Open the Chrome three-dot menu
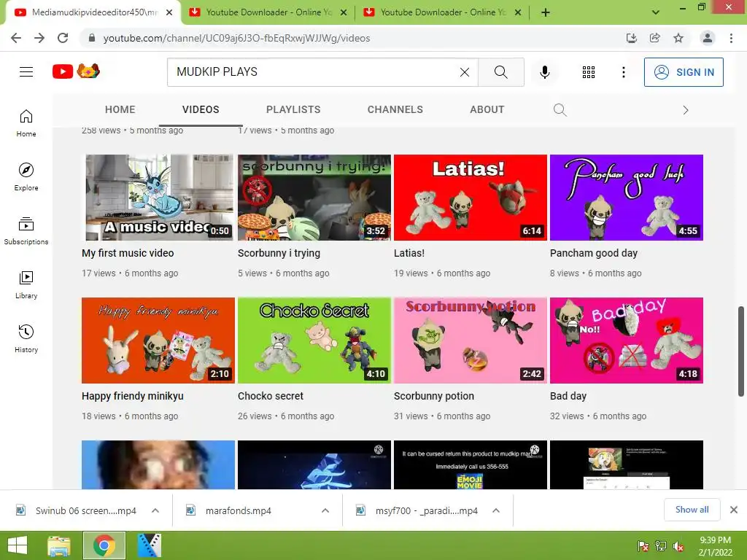Screen dimensions: 747x560 [x=731, y=38]
